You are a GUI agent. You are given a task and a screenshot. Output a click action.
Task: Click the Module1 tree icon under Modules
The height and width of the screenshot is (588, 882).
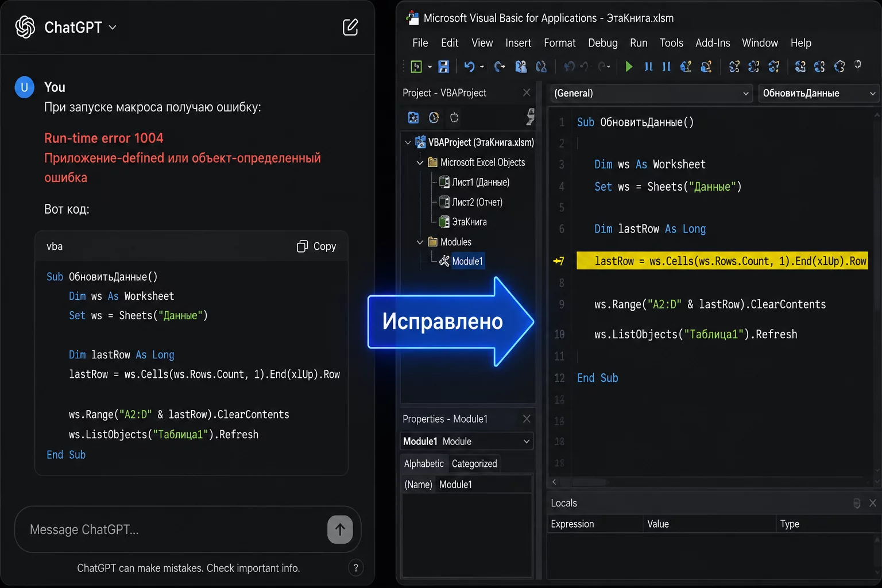pos(444,261)
